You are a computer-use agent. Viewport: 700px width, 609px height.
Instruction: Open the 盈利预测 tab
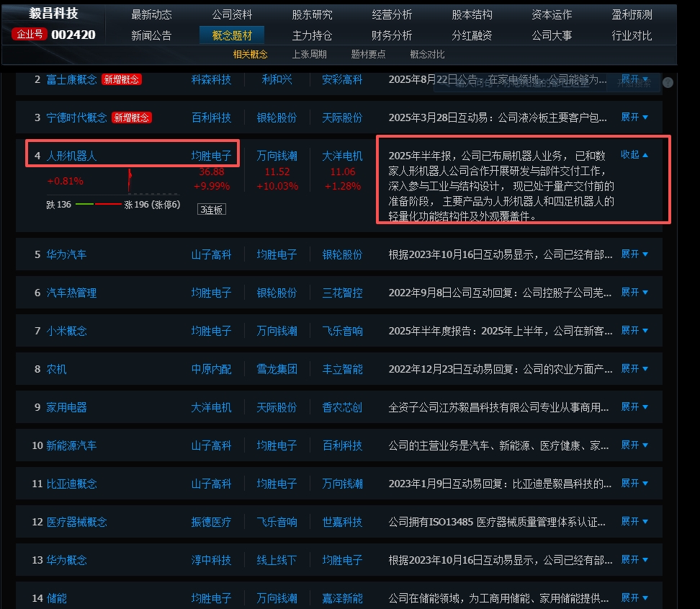pyautogui.click(x=632, y=14)
